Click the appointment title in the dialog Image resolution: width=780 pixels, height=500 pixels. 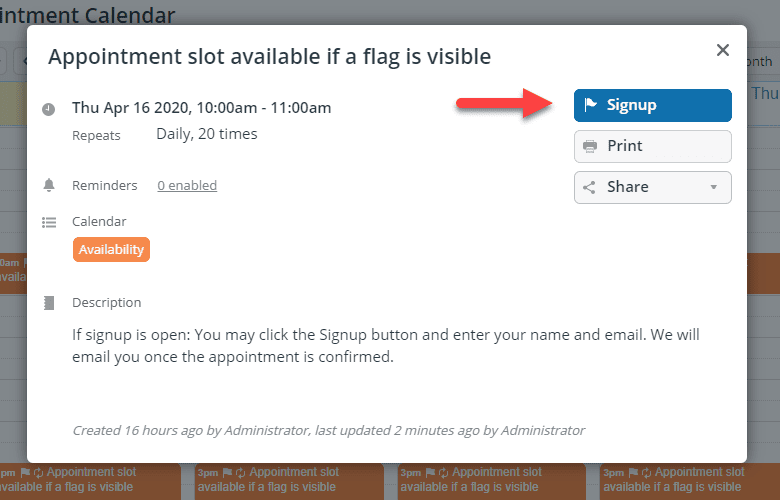coord(270,57)
